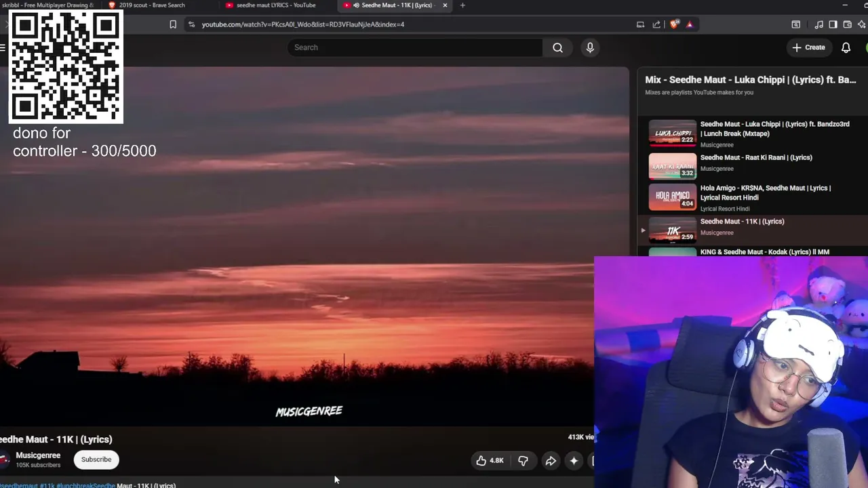Click the video title below the player
868x488 pixels.
click(x=56, y=439)
